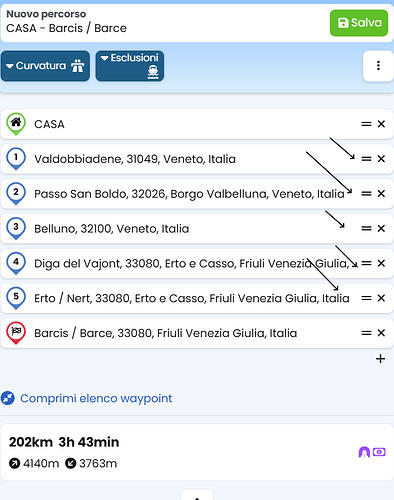This screenshot has height=500, width=394.
Task: Click the reorder handle for Erto / Nert row
Action: pyautogui.click(x=366, y=298)
